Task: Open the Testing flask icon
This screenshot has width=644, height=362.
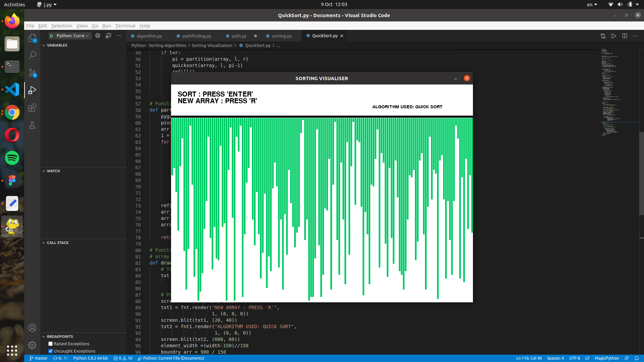Action: [32, 125]
